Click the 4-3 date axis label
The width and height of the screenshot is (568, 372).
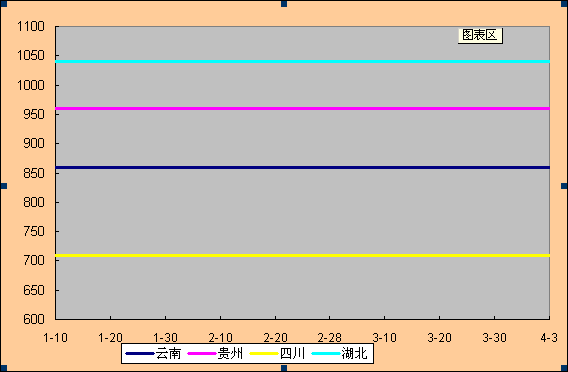point(549,338)
